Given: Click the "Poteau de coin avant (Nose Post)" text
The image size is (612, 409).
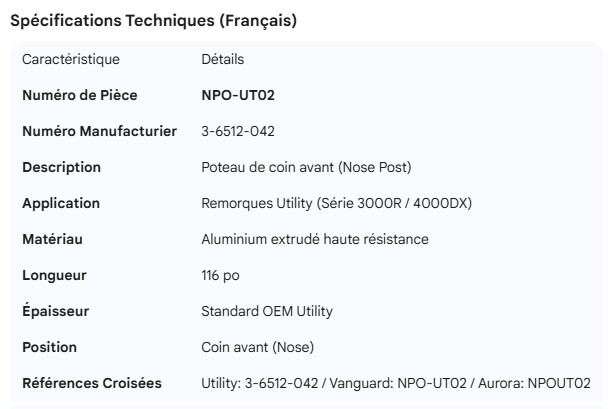Looking at the screenshot, I should pyautogui.click(x=306, y=168).
